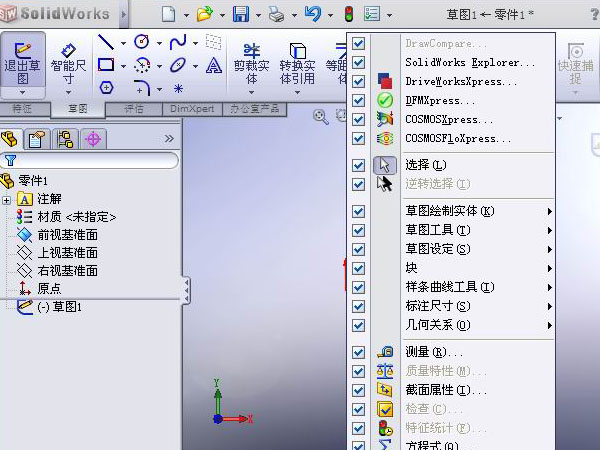Open the 草图设定 (S) submenu
Image resolution: width=600 pixels, height=450 pixels.
click(x=478, y=249)
